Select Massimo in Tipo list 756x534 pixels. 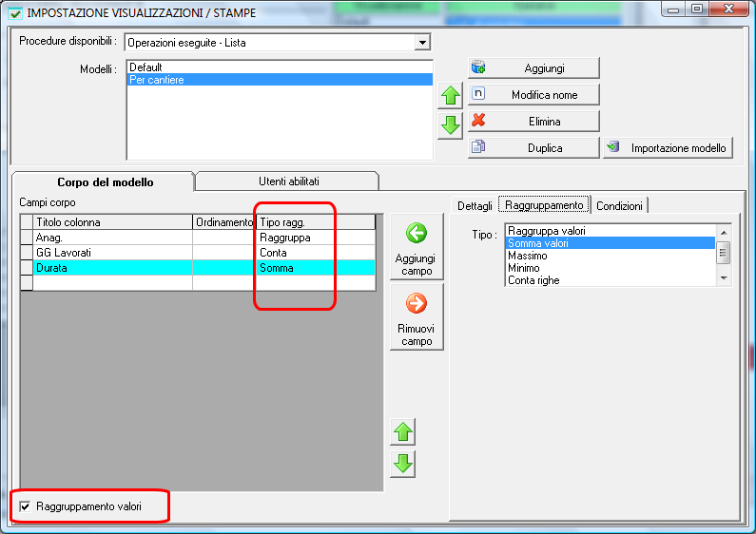(610, 256)
